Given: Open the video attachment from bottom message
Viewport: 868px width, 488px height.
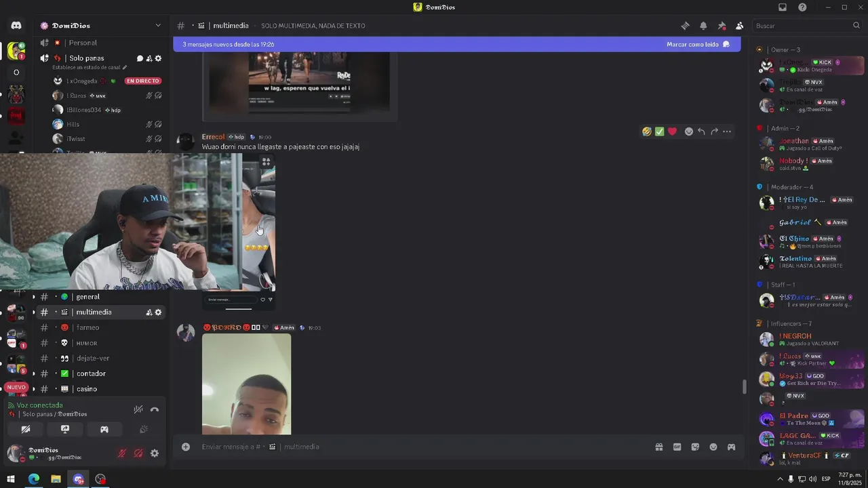Looking at the screenshot, I should pyautogui.click(x=246, y=384).
